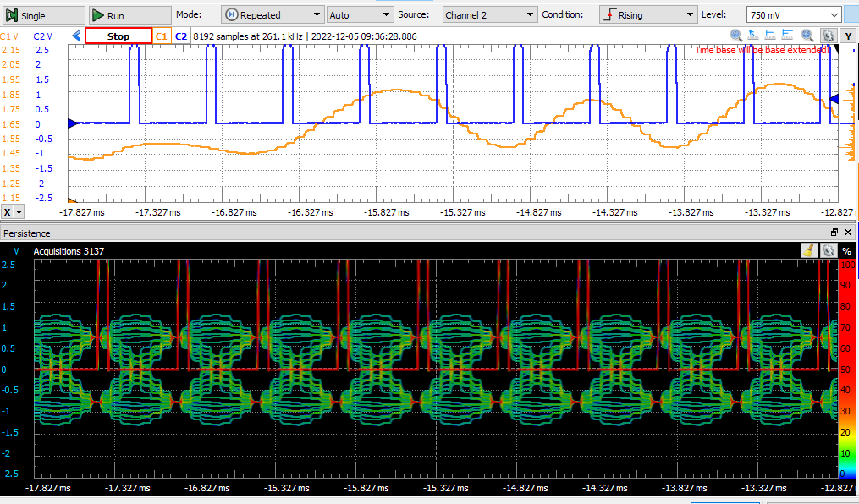The image size is (859, 504).
Task: Click the X axis button
Action: pyautogui.click(x=7, y=212)
